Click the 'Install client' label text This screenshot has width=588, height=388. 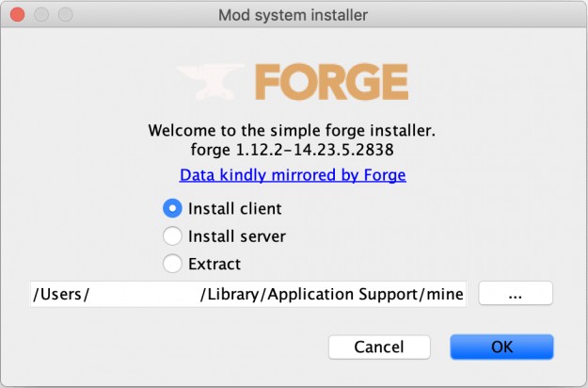click(x=235, y=209)
